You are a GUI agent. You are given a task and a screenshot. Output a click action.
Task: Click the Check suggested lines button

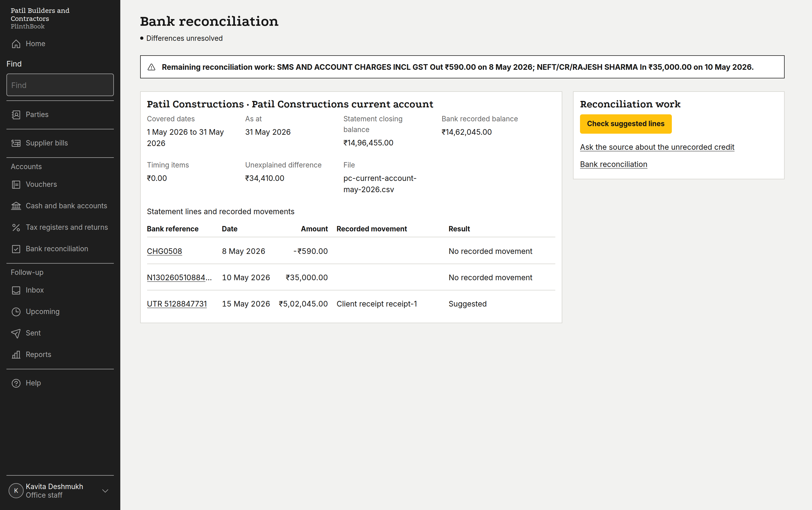coord(626,124)
